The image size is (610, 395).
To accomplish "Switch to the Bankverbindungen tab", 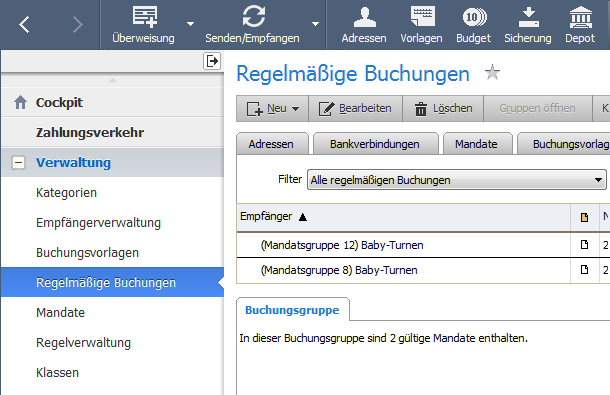I will coord(375,144).
